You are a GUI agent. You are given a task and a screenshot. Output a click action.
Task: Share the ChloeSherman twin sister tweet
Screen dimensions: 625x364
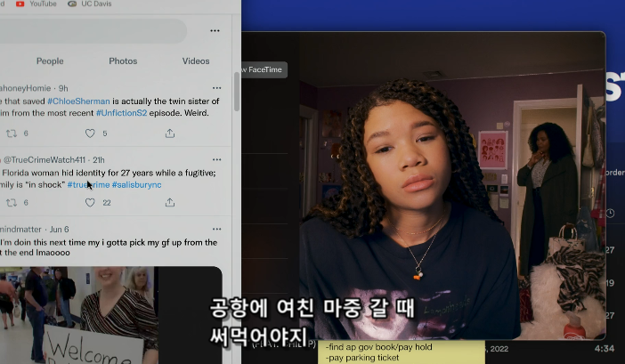tap(170, 133)
